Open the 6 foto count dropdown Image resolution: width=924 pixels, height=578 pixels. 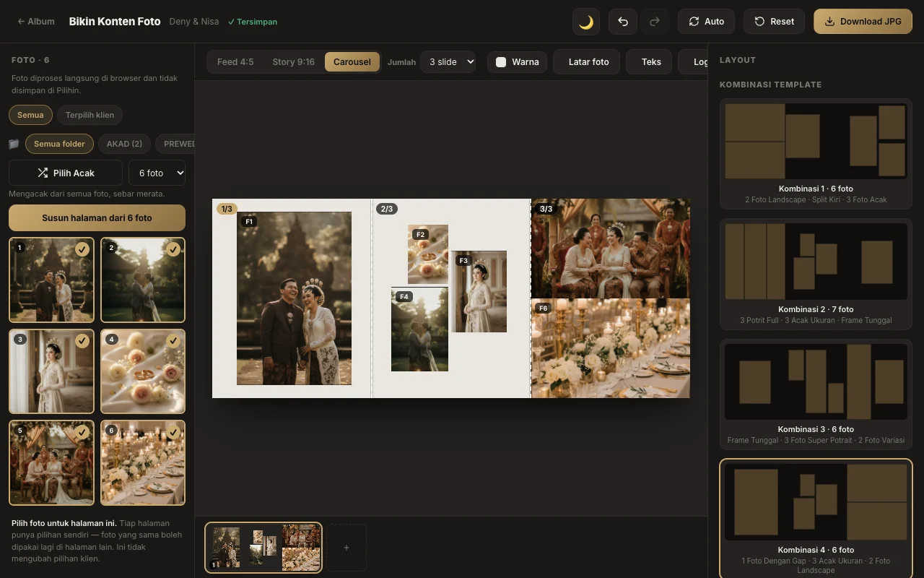(x=157, y=173)
